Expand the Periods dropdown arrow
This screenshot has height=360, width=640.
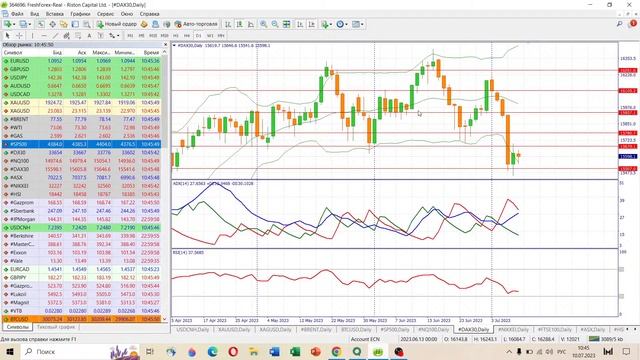[347, 24]
